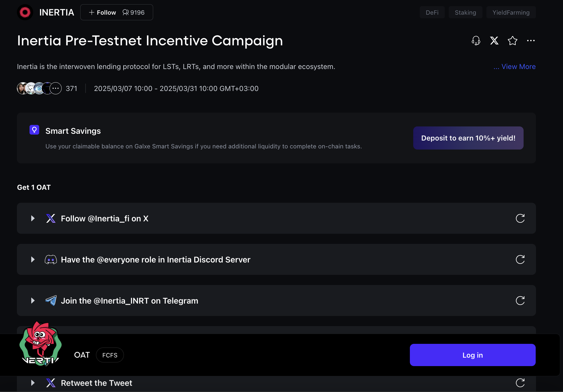Image resolution: width=563 pixels, height=392 pixels.
Task: Open the three-dot more options menu
Action: (x=531, y=41)
